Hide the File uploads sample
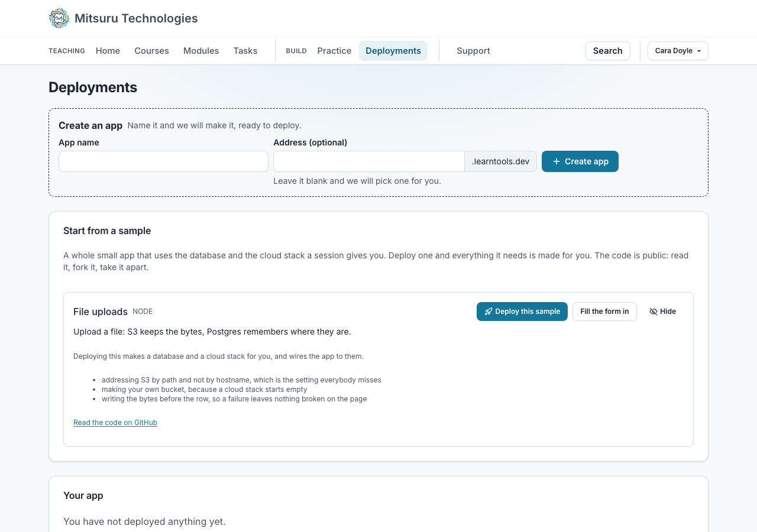This screenshot has height=532, width=757. click(662, 312)
